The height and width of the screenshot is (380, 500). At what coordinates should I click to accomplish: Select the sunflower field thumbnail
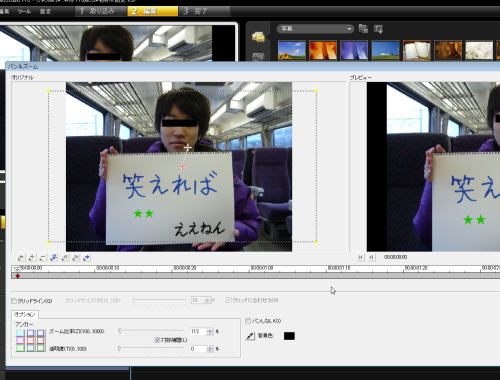[292, 50]
